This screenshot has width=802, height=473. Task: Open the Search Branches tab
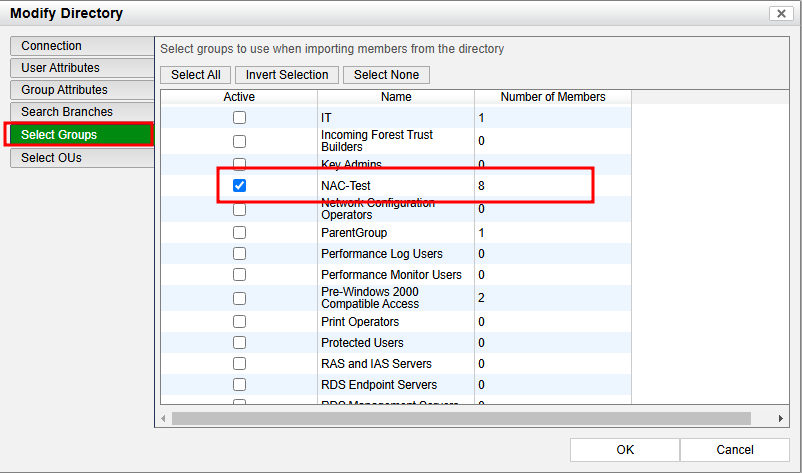(x=81, y=112)
